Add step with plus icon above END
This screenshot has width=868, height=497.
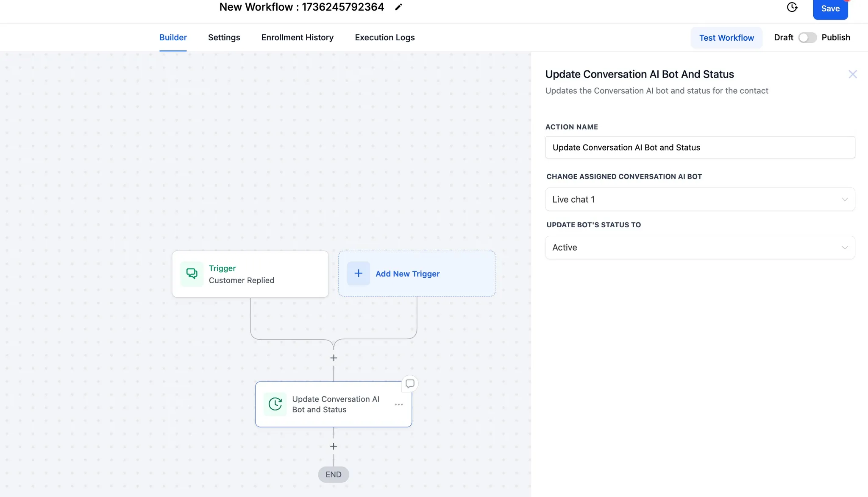334,446
